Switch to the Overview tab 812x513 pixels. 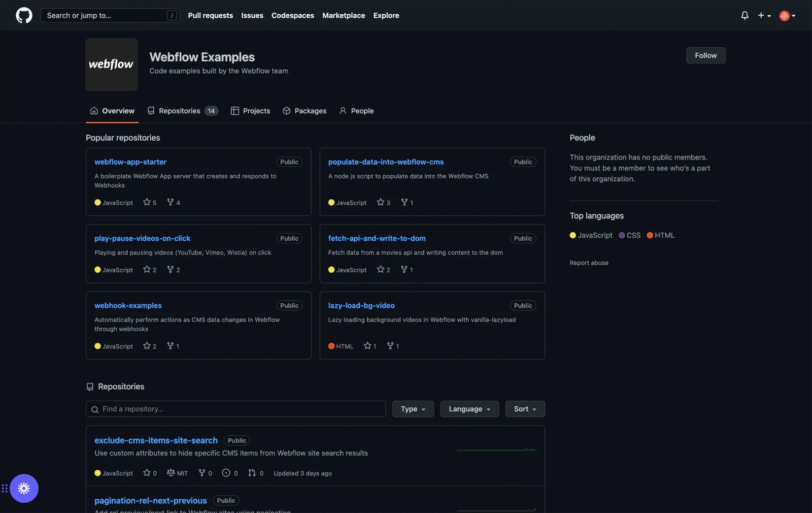(112, 111)
